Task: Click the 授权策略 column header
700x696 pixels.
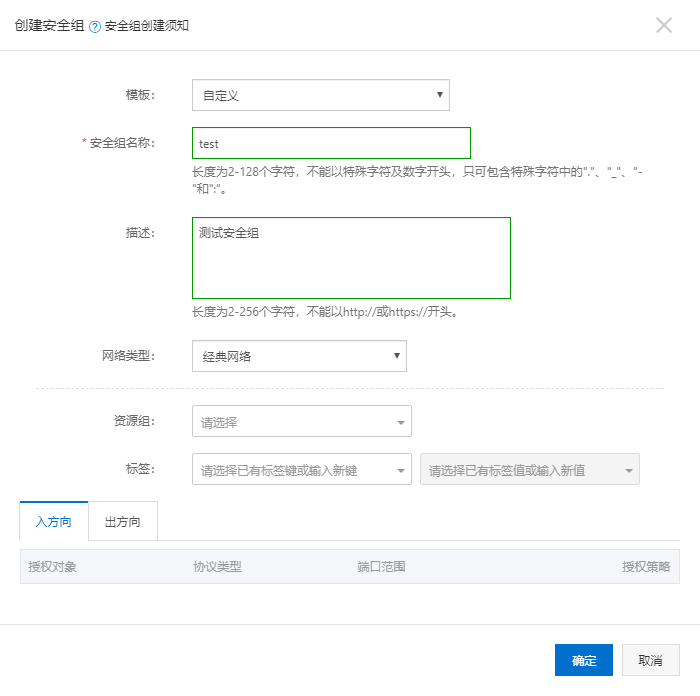Action: pyautogui.click(x=646, y=567)
